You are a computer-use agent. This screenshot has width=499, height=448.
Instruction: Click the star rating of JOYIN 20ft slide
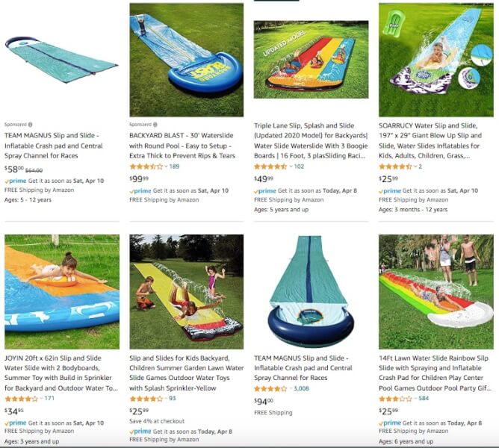pos(22,399)
